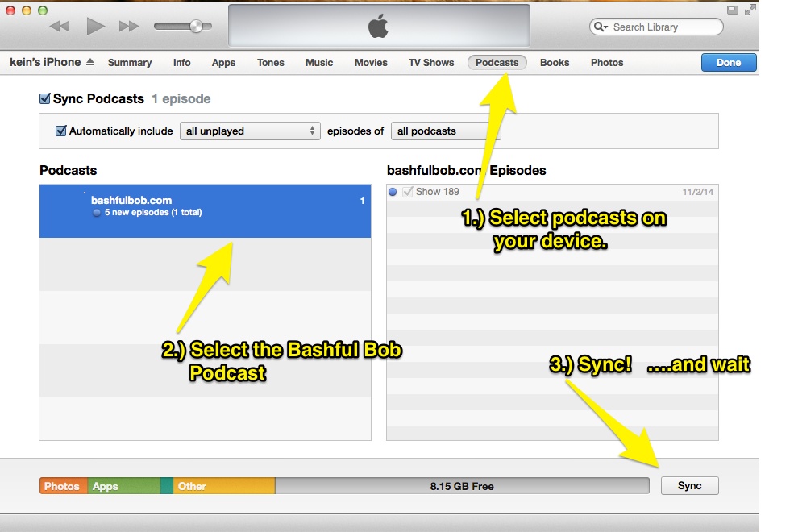Viewport: 794px width, 532px height.
Task: Switch to the Apps tab
Action: (x=223, y=63)
